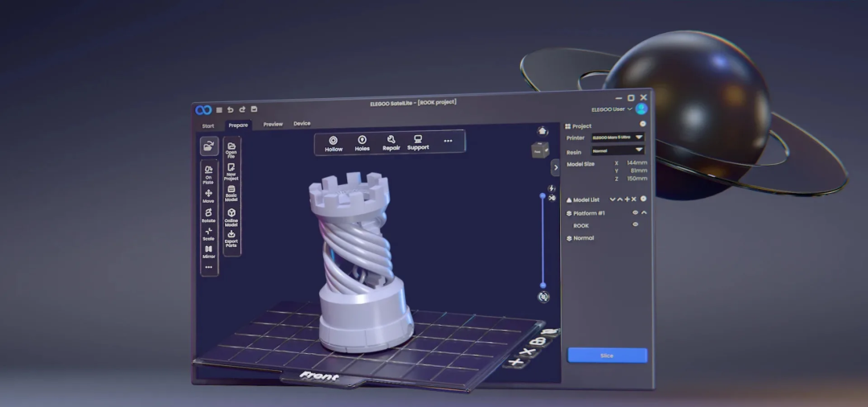Screen dimensions: 868x407
Task: Toggle visibility eye for ROOK model
Action: click(x=636, y=224)
